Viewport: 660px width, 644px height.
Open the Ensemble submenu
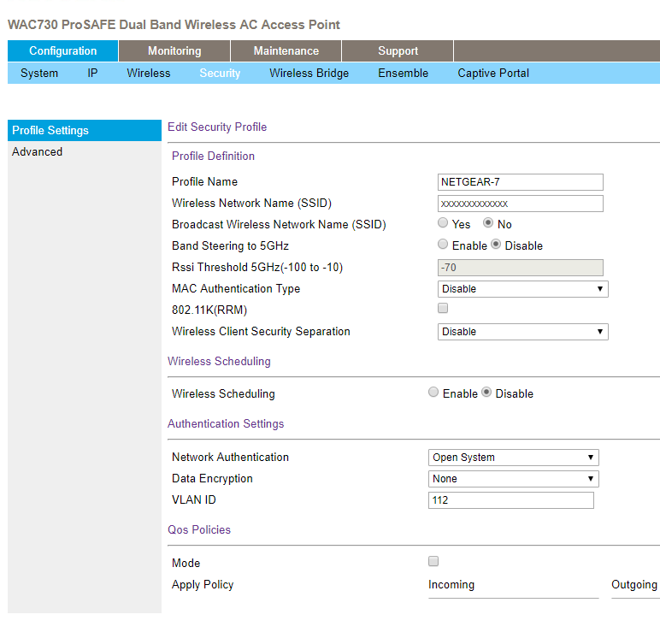pyautogui.click(x=403, y=74)
